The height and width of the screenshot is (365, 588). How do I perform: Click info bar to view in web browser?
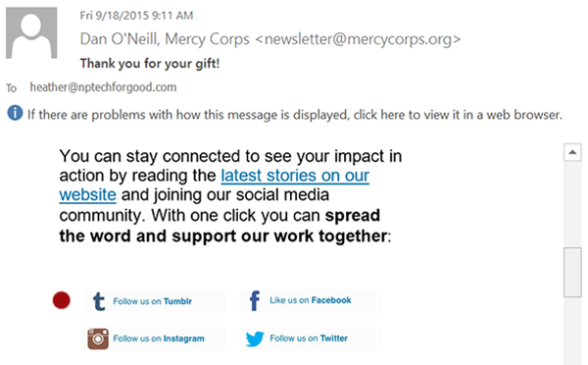tap(295, 115)
